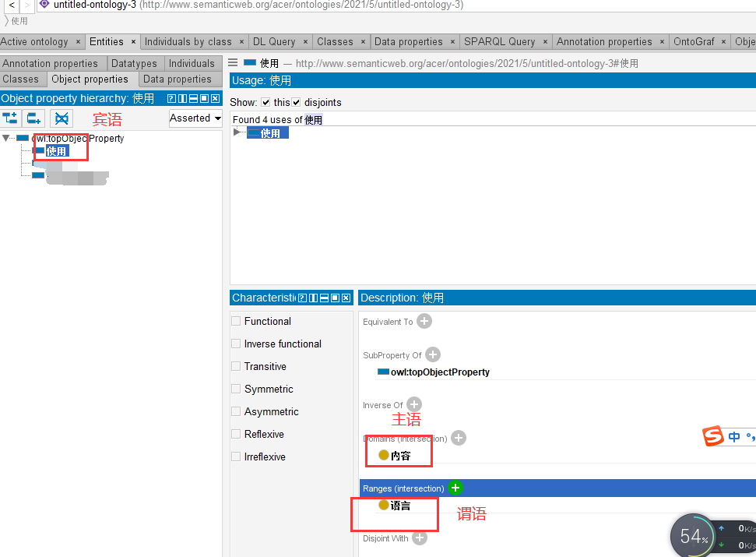Uncheck Show this option
Image resolution: width=756 pixels, height=557 pixels.
265,102
